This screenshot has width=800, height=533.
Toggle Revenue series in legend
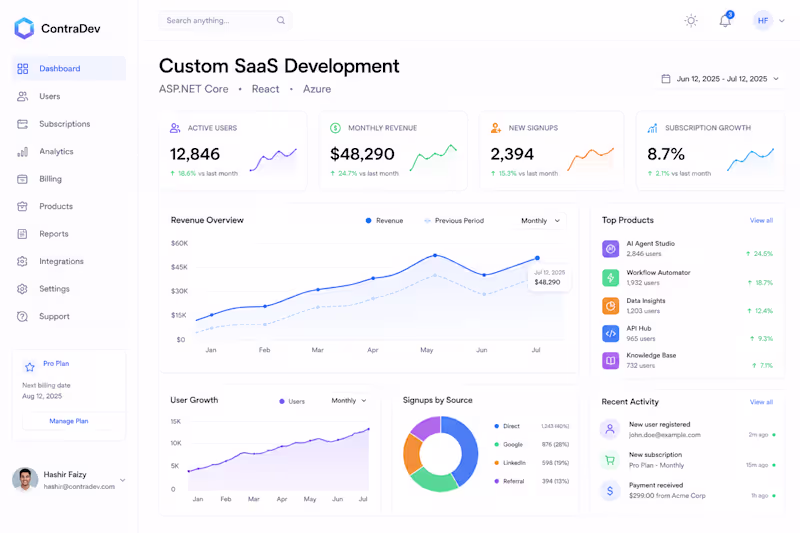click(384, 220)
